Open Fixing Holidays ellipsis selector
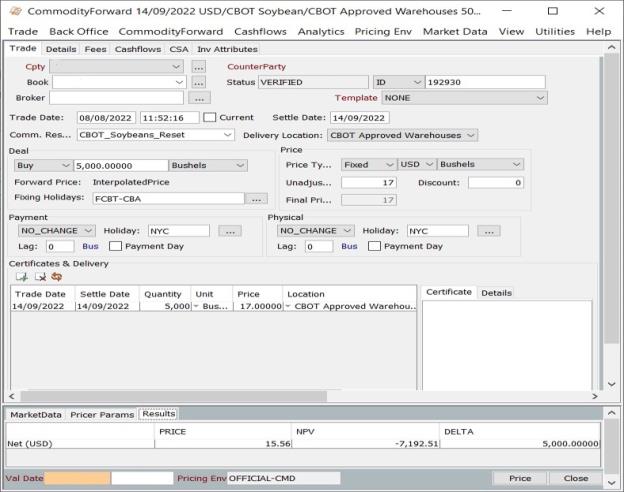Screen dimensions: 624x492 coord(256,199)
